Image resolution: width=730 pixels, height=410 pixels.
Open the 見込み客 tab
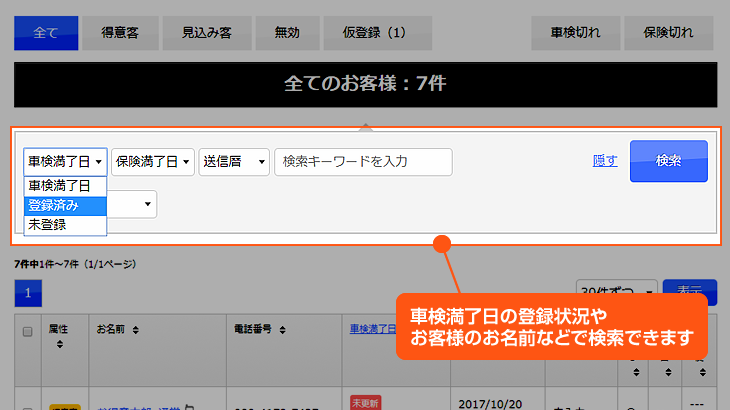click(206, 33)
